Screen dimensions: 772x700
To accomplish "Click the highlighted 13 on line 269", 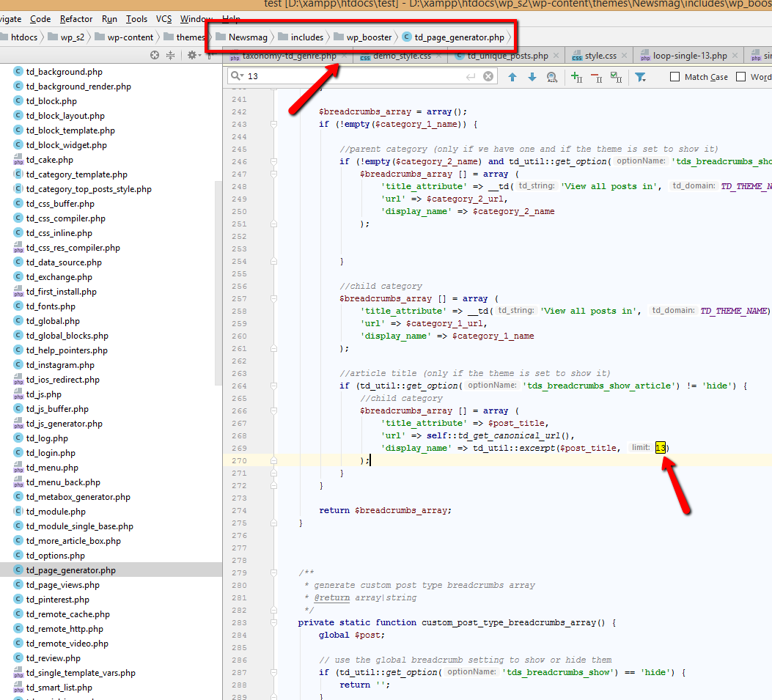I will pyautogui.click(x=661, y=448).
